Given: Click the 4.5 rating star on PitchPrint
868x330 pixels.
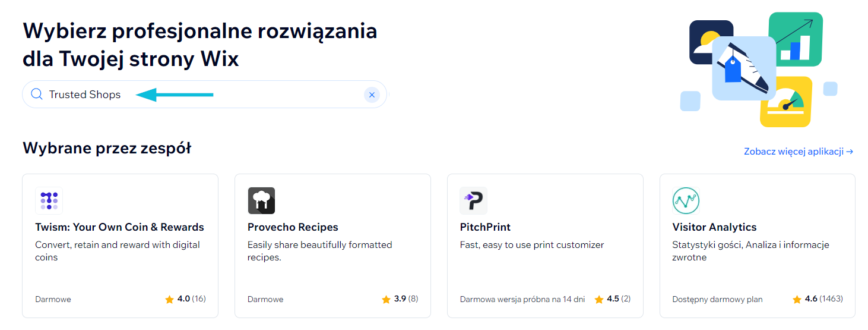Looking at the screenshot, I should (598, 299).
